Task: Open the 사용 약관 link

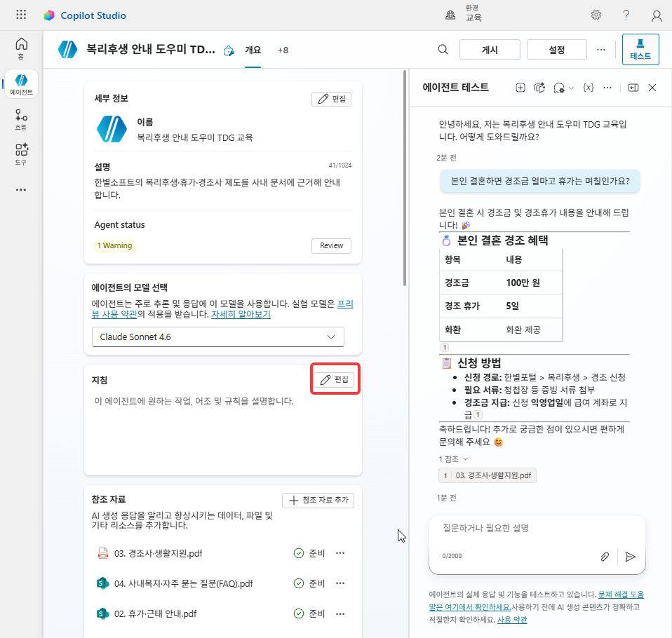Action: pos(512,620)
